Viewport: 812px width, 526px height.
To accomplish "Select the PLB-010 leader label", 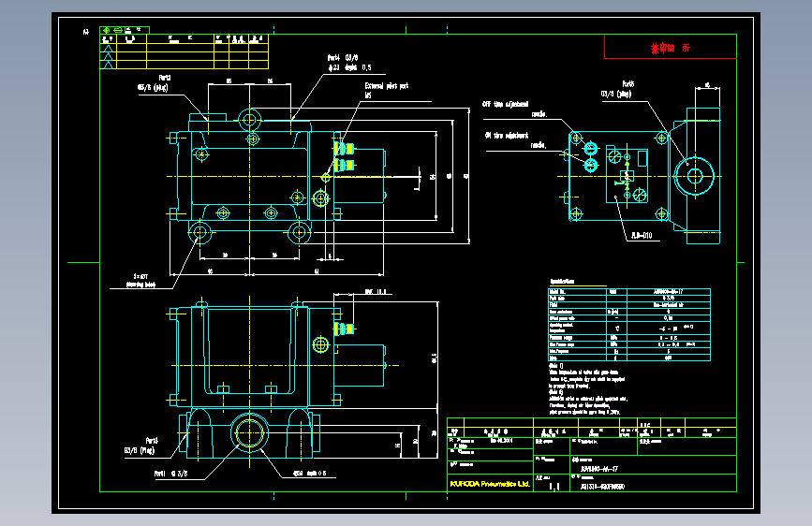I will pyautogui.click(x=642, y=236).
